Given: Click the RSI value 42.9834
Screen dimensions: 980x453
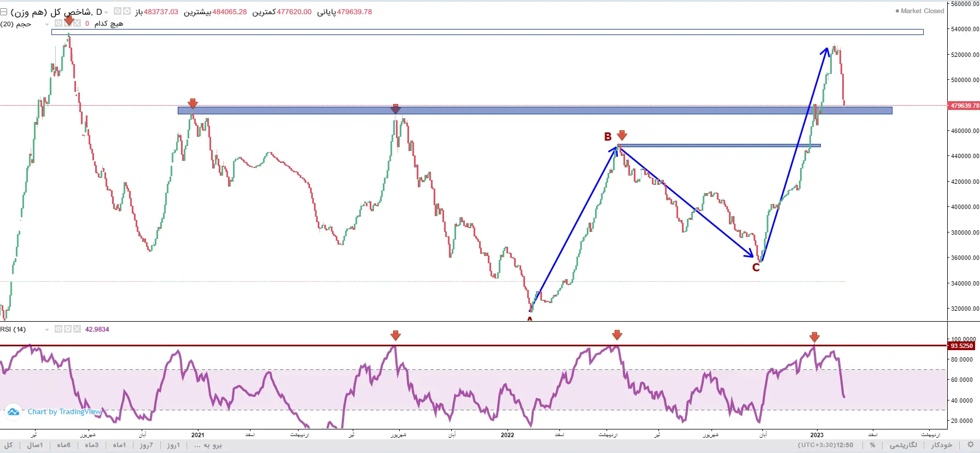Looking at the screenshot, I should 97,329.
